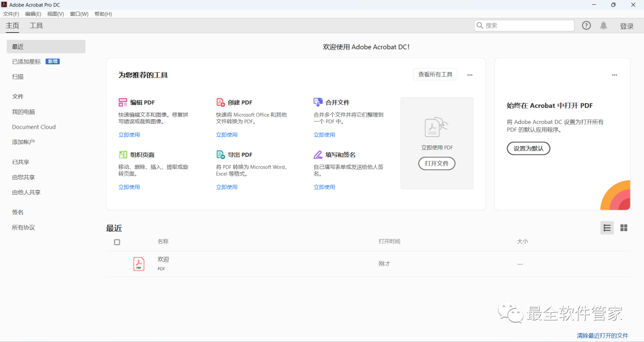Click 立即使用 link under 创建 PDF
644x342 pixels.
(x=227, y=135)
